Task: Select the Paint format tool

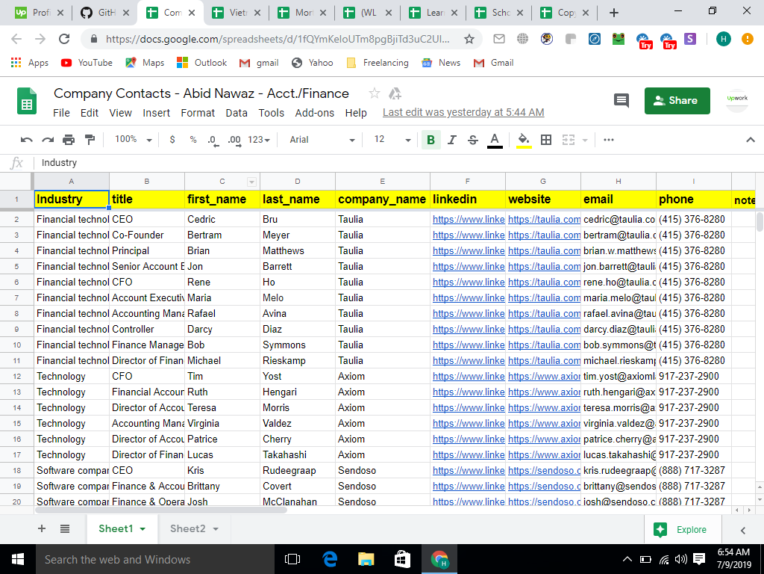Action: click(90, 140)
